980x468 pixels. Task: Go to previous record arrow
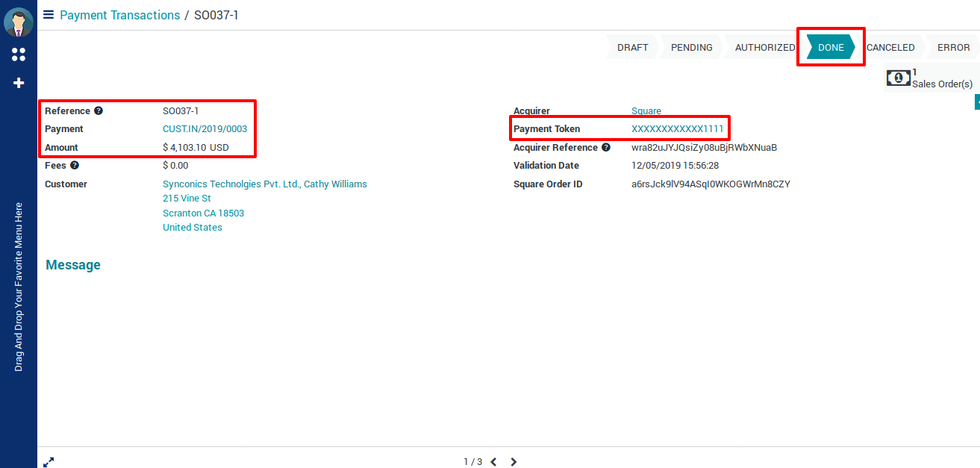pyautogui.click(x=493, y=462)
